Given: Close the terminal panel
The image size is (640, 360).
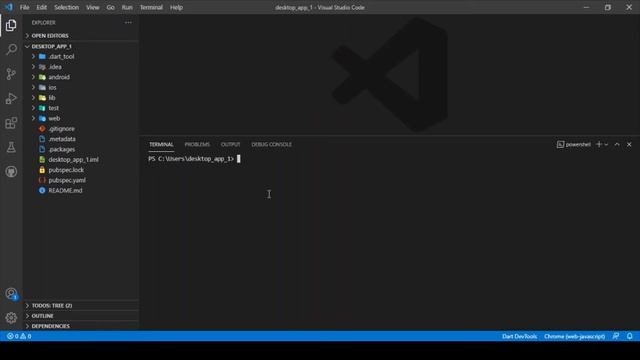Looking at the screenshot, I should click(629, 144).
